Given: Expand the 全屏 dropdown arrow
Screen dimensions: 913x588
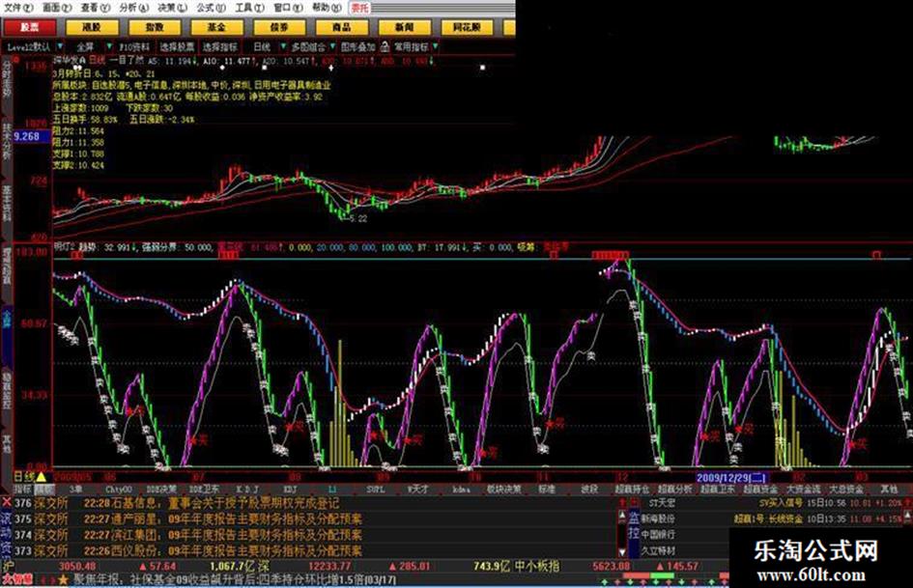Looking at the screenshot, I should 109,46.
